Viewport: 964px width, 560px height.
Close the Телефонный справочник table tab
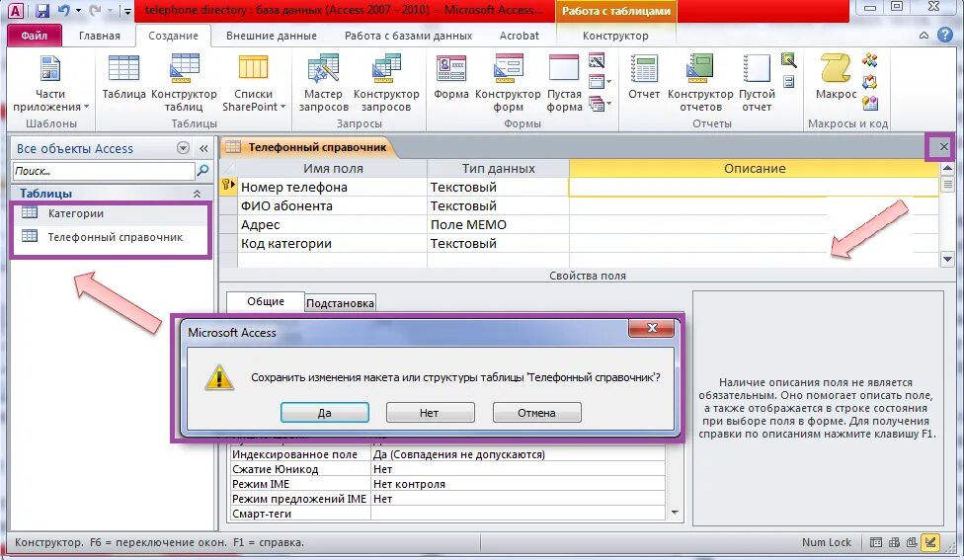coord(943,147)
